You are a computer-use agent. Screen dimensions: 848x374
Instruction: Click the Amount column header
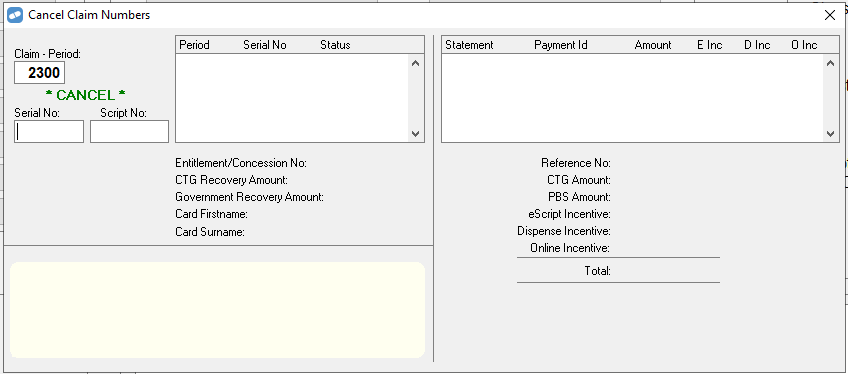pos(653,45)
